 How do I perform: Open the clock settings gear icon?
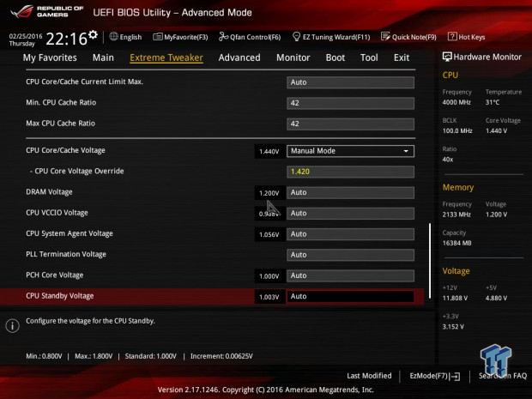[93, 34]
